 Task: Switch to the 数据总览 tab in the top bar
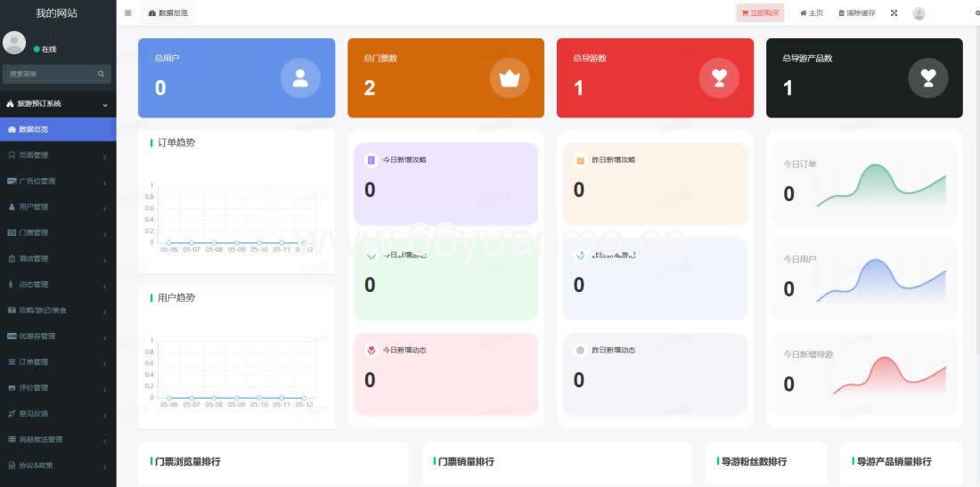click(x=168, y=12)
